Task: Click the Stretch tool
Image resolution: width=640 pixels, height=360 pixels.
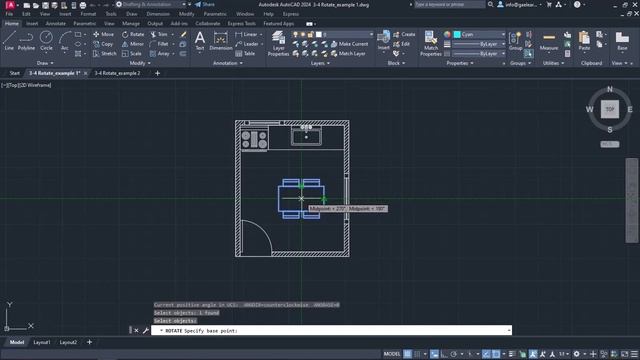Action: click(x=104, y=53)
